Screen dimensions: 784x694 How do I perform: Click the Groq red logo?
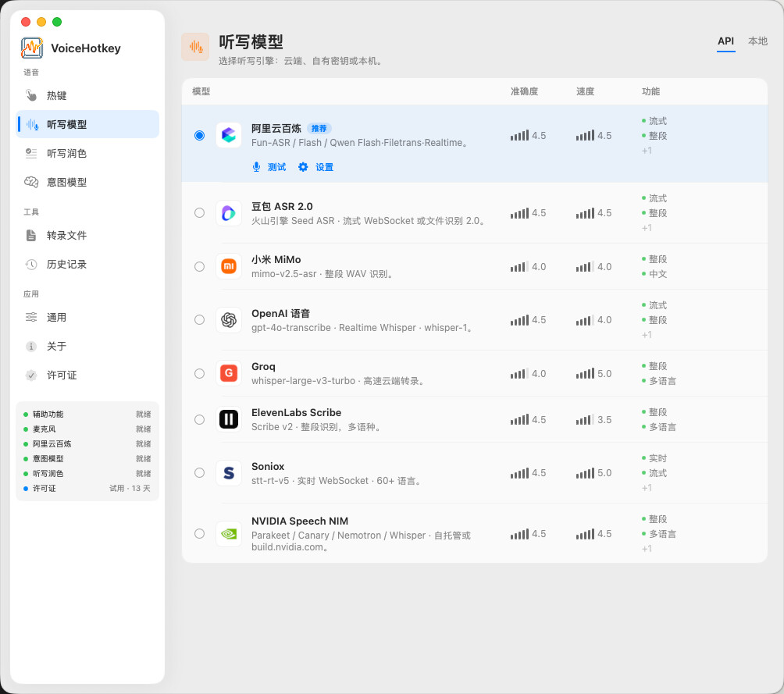pos(229,373)
